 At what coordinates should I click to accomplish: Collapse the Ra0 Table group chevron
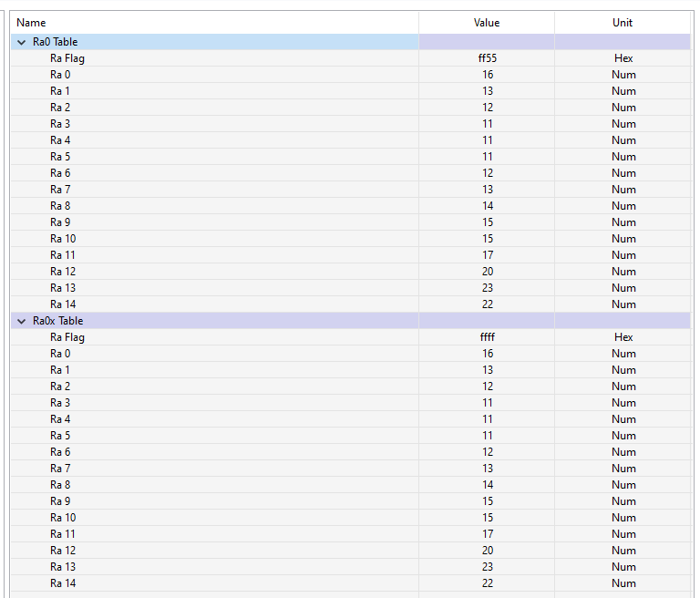22,42
